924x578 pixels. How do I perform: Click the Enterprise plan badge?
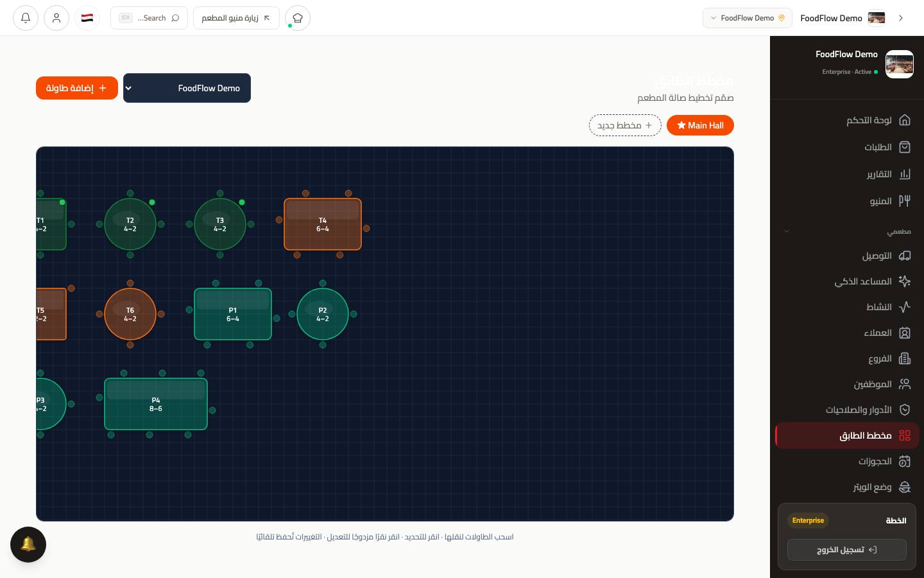click(808, 520)
